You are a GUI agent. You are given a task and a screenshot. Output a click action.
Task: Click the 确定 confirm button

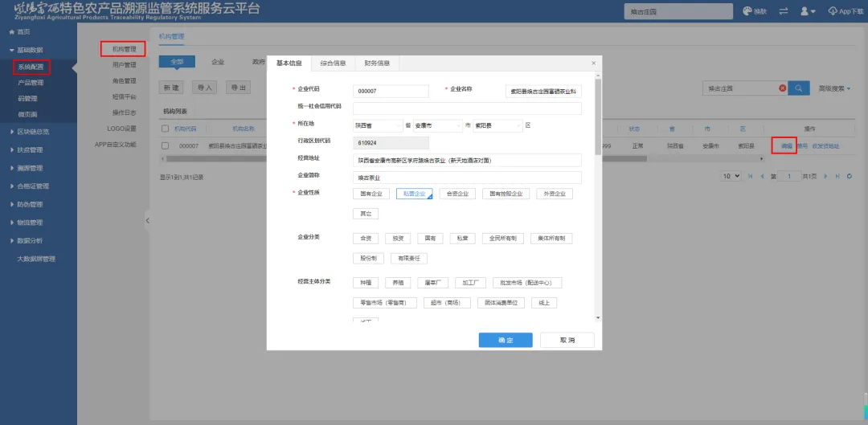coord(506,340)
